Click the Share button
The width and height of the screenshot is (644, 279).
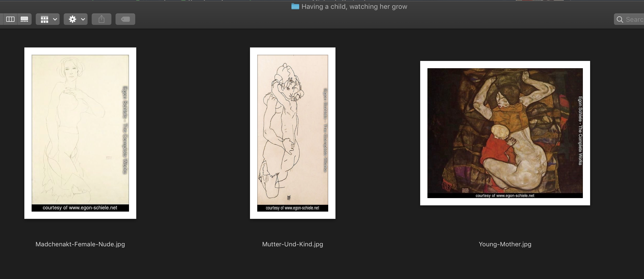[x=102, y=19]
